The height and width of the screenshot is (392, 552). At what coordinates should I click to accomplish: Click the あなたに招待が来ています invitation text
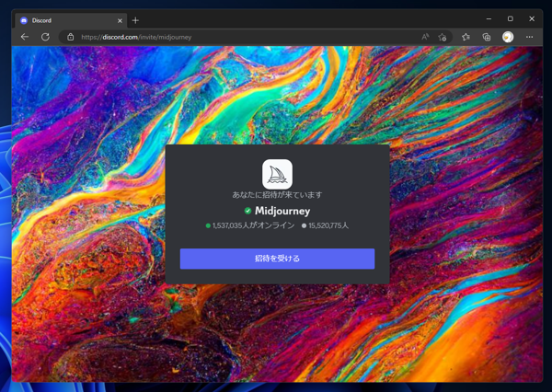(x=277, y=195)
